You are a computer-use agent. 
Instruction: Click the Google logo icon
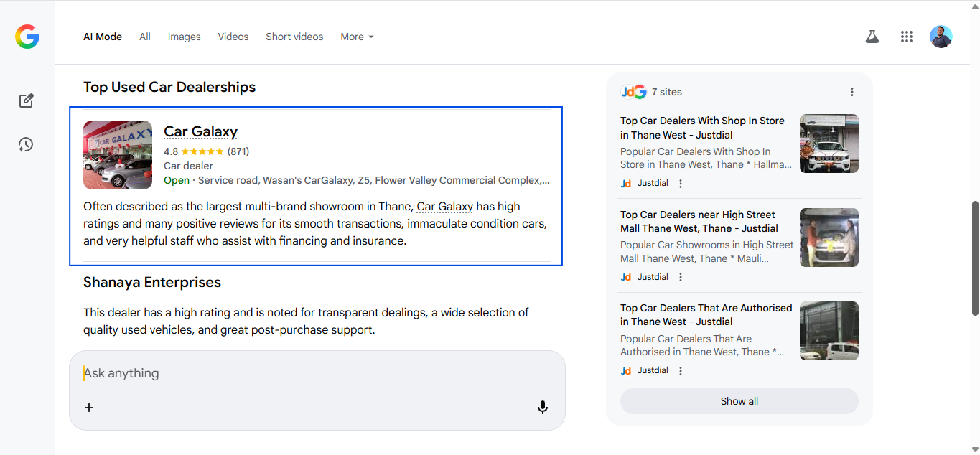pos(27,37)
